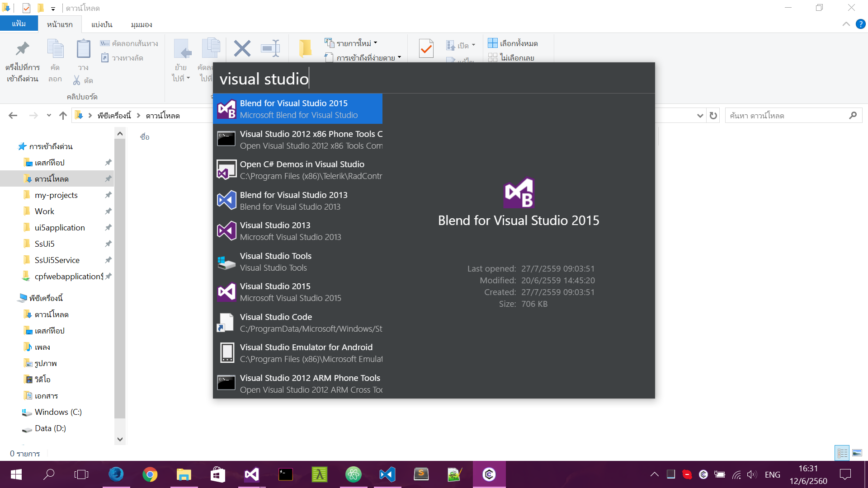Select Blend for Visual Studio 2015 result
This screenshot has width=868, height=488.
click(x=298, y=109)
